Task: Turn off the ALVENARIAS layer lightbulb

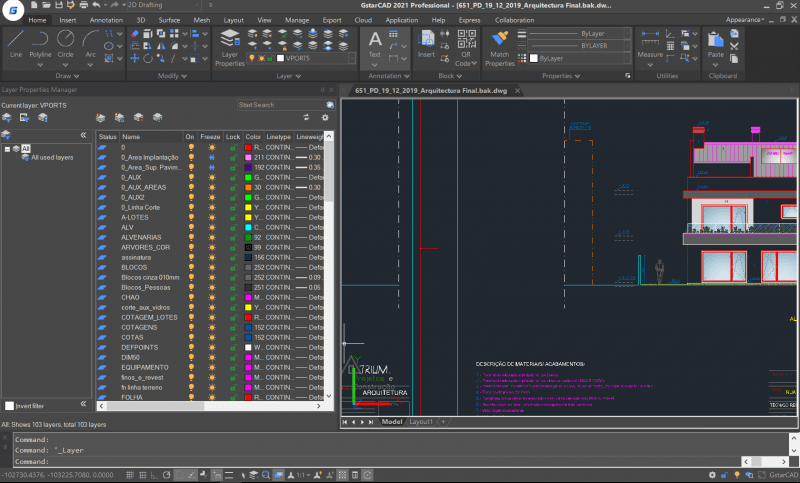Action: pyautogui.click(x=190, y=237)
